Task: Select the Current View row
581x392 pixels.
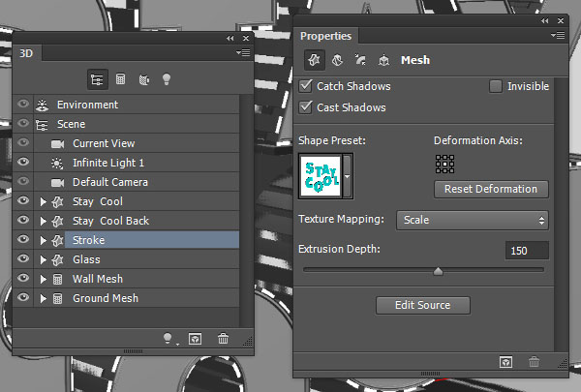Action: coord(126,143)
